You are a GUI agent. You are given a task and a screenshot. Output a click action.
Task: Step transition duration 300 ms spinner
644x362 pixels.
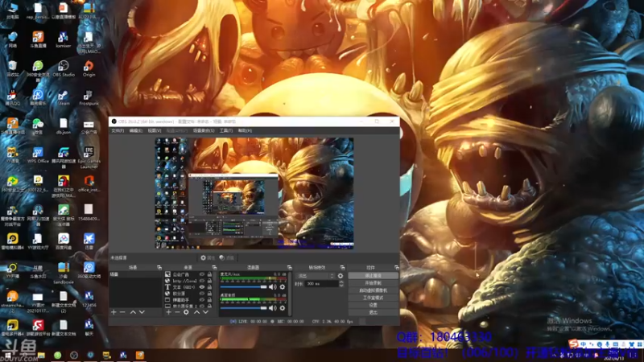pyautogui.click(x=341, y=284)
